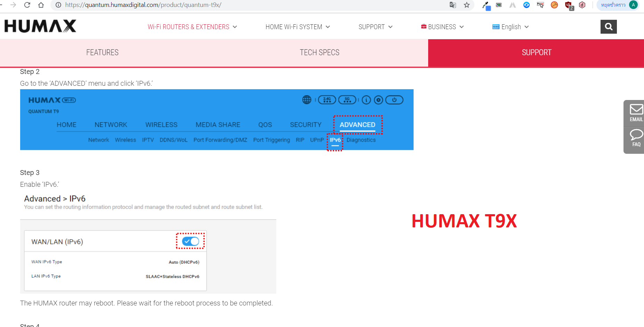Open the blue eye extension icon
644x327 pixels.
tap(527, 5)
